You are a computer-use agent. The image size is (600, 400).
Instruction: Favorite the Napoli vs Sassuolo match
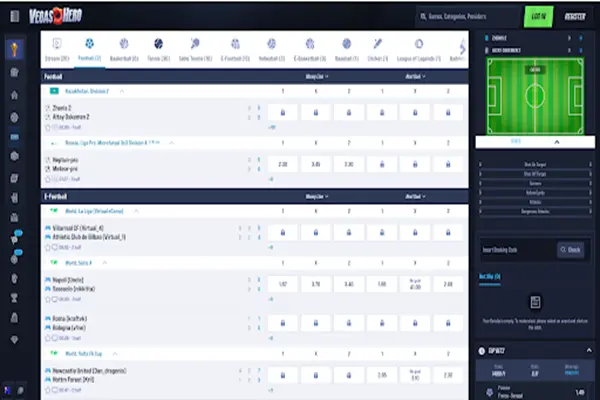tap(48, 299)
